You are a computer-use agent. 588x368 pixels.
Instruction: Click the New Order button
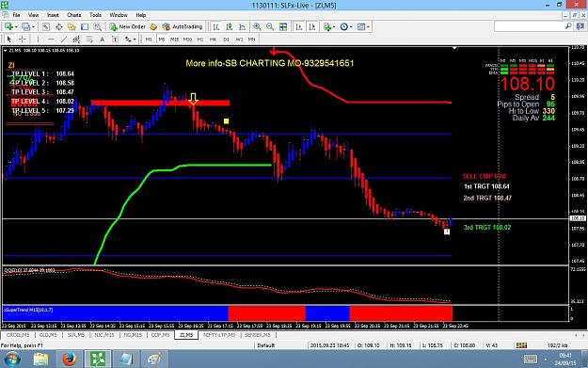click(127, 26)
